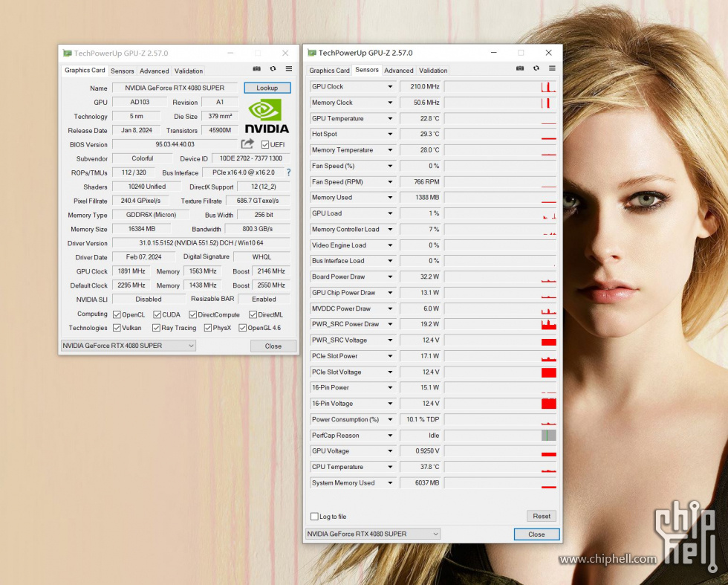Click the Memory Used value 1388 MB
Viewport: 728px width, 585px height.
(420, 198)
